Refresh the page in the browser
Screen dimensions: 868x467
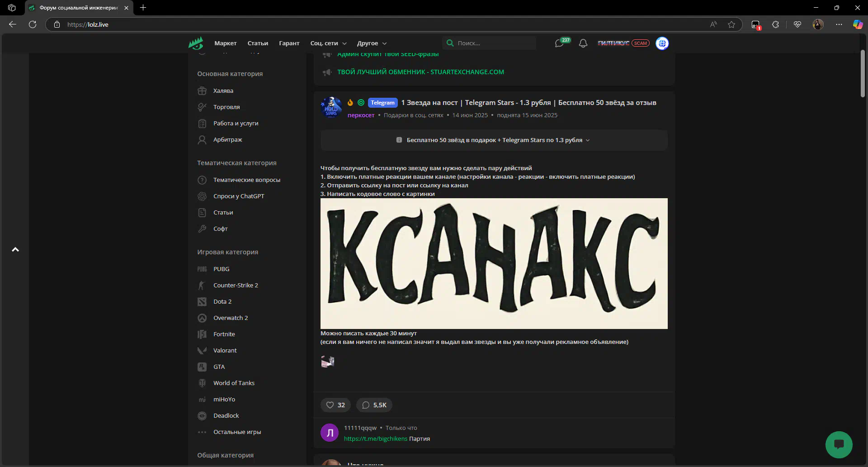click(33, 24)
